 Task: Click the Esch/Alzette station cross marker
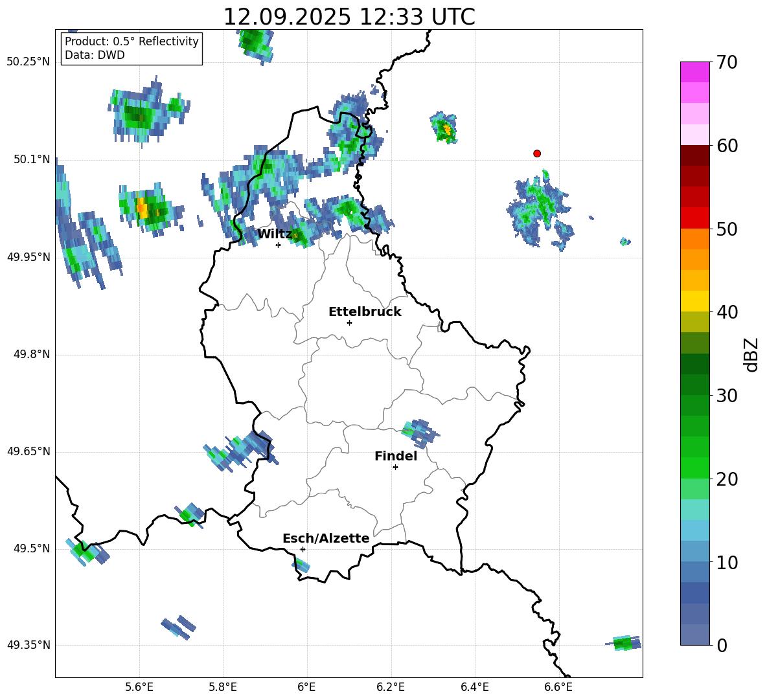[x=303, y=549]
